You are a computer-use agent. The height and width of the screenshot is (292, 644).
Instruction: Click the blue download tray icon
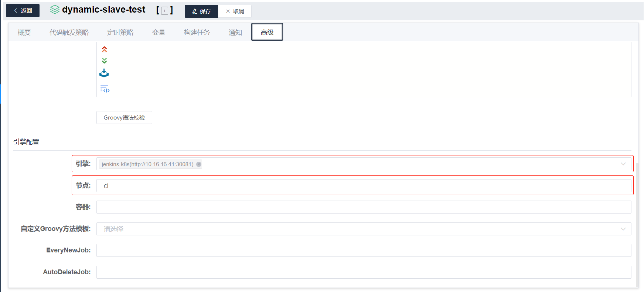coord(104,73)
